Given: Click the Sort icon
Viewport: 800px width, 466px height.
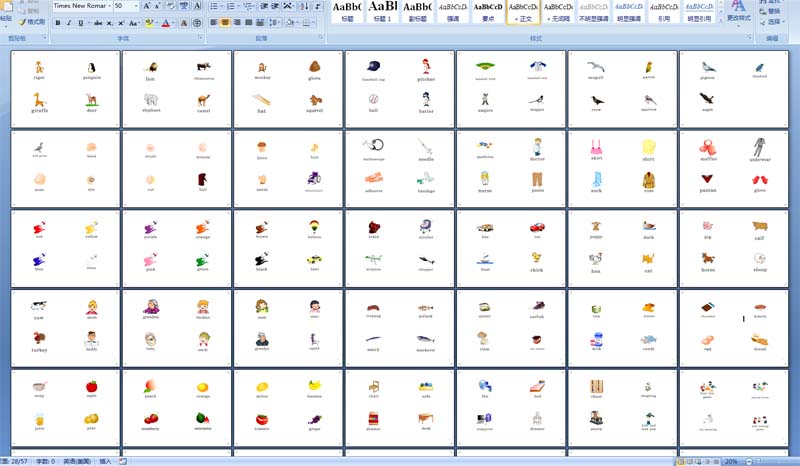Looking at the screenshot, I should point(304,6).
